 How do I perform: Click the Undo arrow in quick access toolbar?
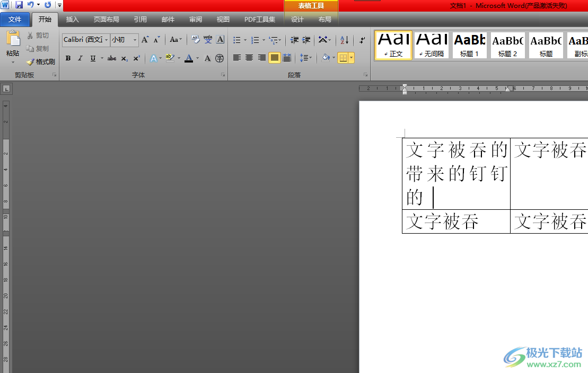(31, 5)
